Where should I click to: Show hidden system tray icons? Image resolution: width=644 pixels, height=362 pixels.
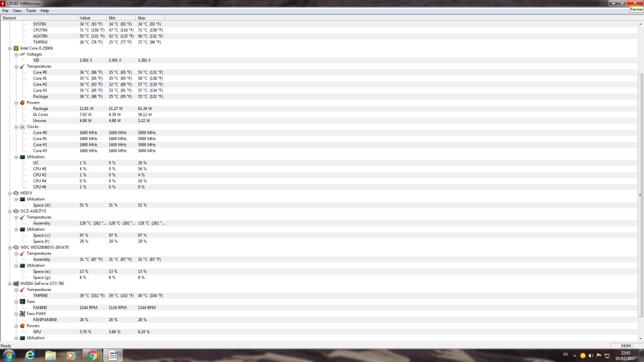(575, 356)
